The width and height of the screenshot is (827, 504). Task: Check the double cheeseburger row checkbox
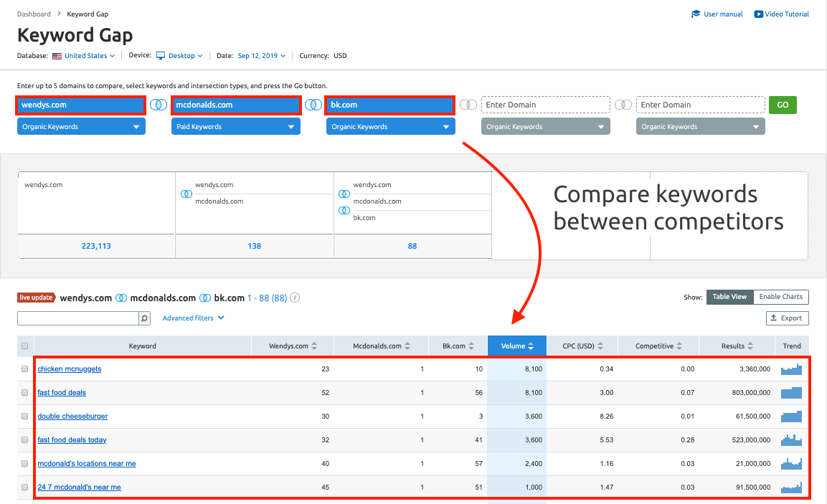25,417
